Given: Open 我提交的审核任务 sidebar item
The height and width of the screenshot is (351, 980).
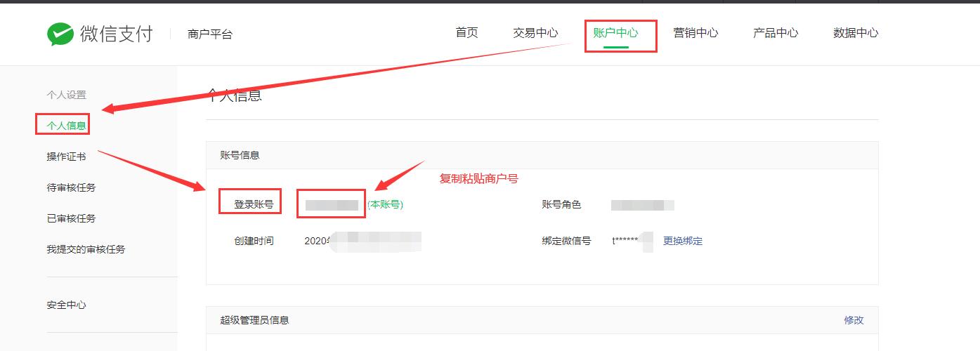Looking at the screenshot, I should pos(86,249).
